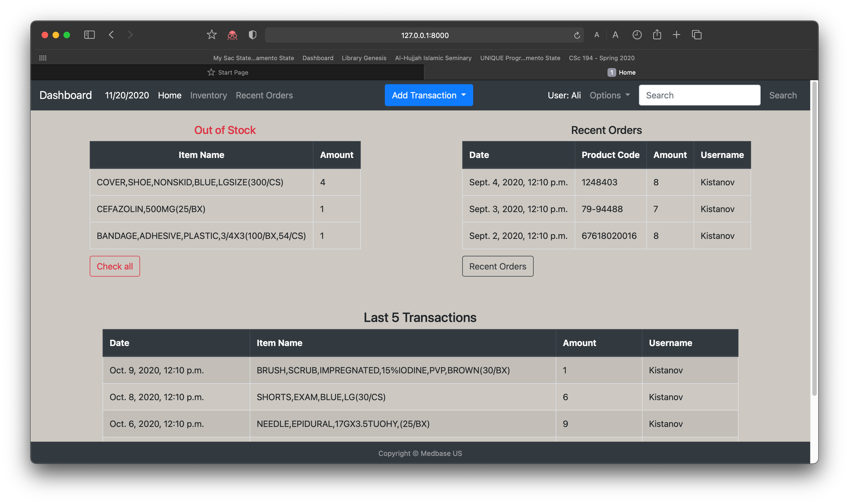Expand the Add Transaction dropdown
The width and height of the screenshot is (849, 504).
pos(429,95)
